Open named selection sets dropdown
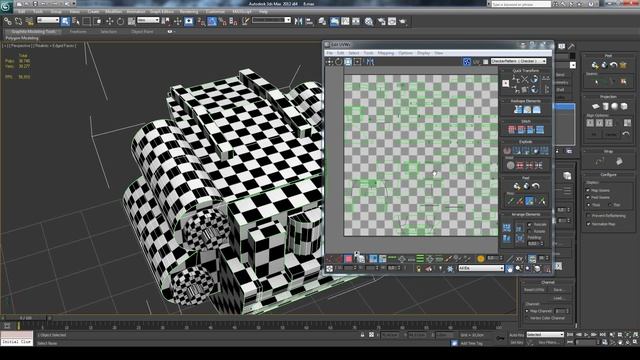The image size is (640, 360). pos(271,20)
